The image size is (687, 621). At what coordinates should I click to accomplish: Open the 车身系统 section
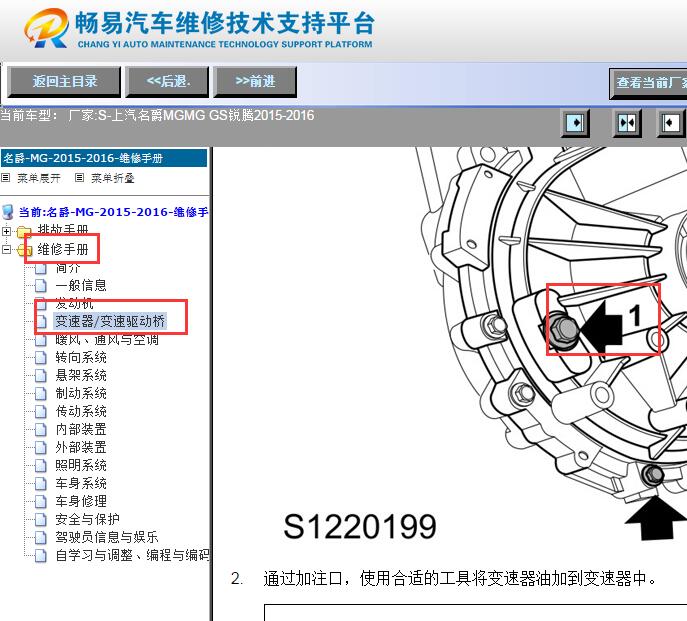pyautogui.click(x=81, y=483)
